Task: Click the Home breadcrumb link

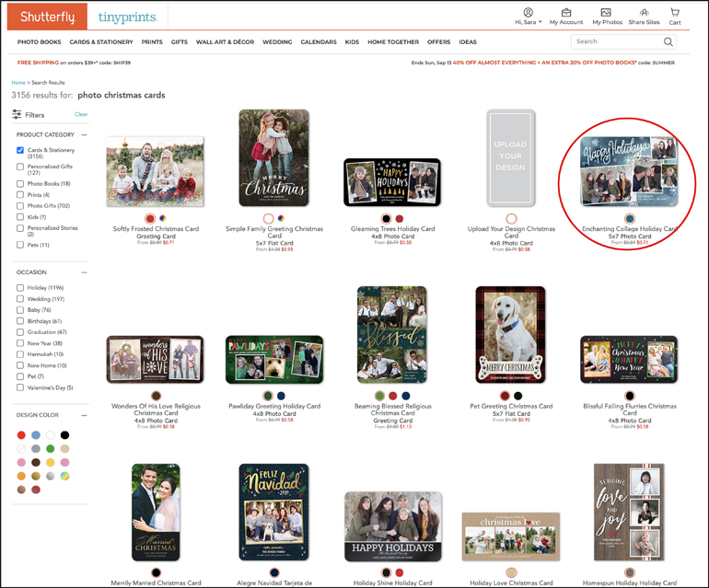Action: (x=17, y=83)
